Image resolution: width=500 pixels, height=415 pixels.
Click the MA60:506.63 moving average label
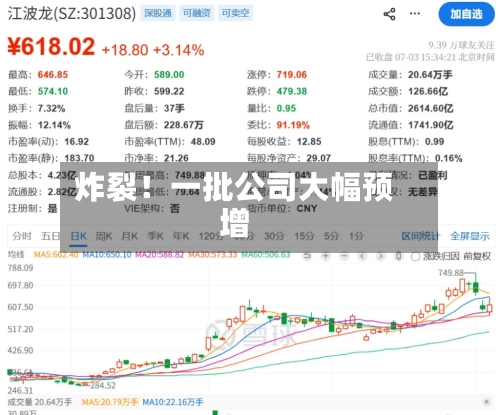[x=266, y=255]
